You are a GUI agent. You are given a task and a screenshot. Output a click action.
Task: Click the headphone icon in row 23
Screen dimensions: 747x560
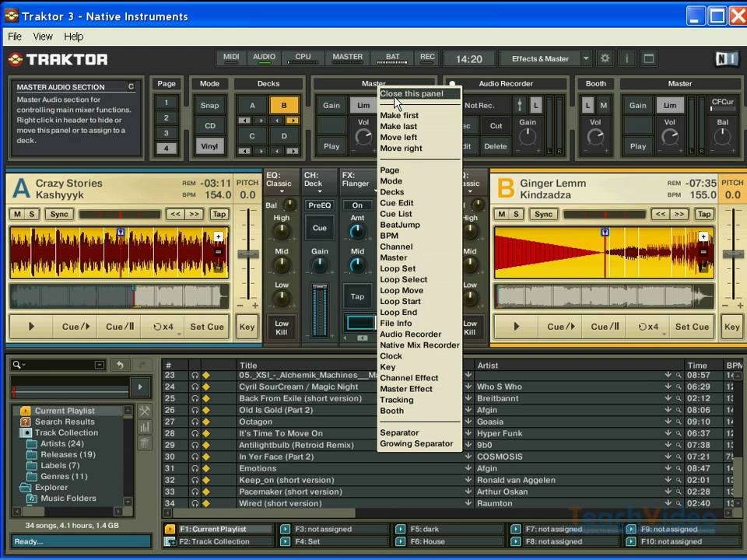pos(195,375)
